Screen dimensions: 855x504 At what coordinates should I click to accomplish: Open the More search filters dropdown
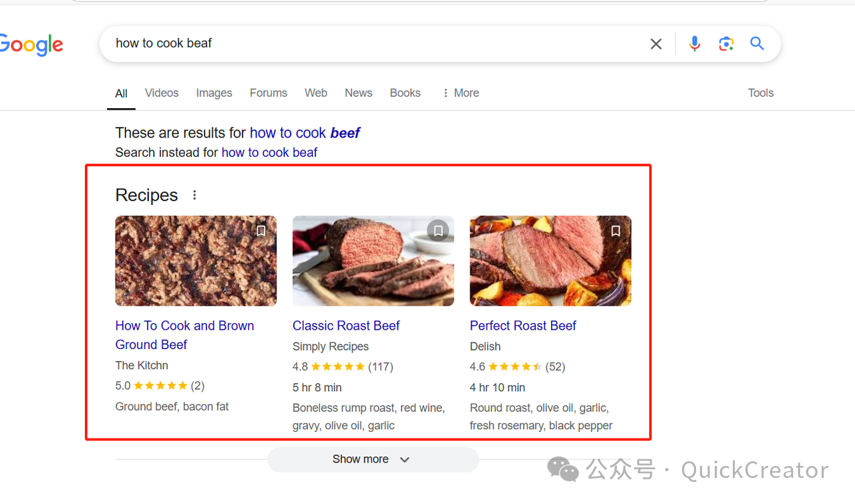[x=461, y=93]
